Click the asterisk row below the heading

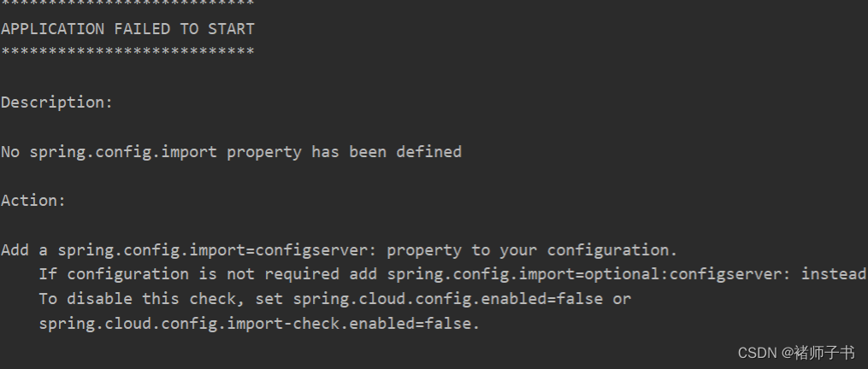[x=127, y=52]
